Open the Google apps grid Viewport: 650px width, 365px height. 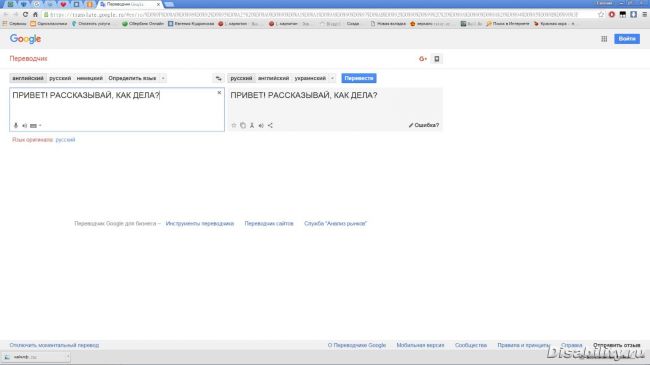point(604,39)
